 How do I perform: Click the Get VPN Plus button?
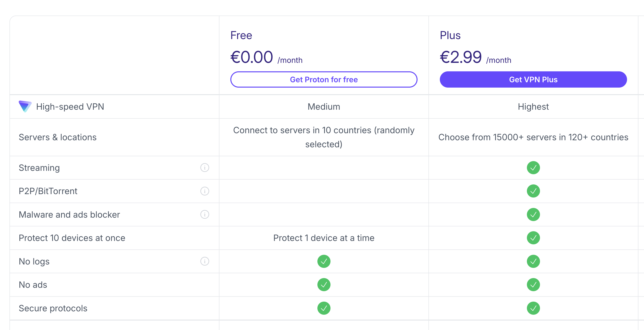point(533,80)
